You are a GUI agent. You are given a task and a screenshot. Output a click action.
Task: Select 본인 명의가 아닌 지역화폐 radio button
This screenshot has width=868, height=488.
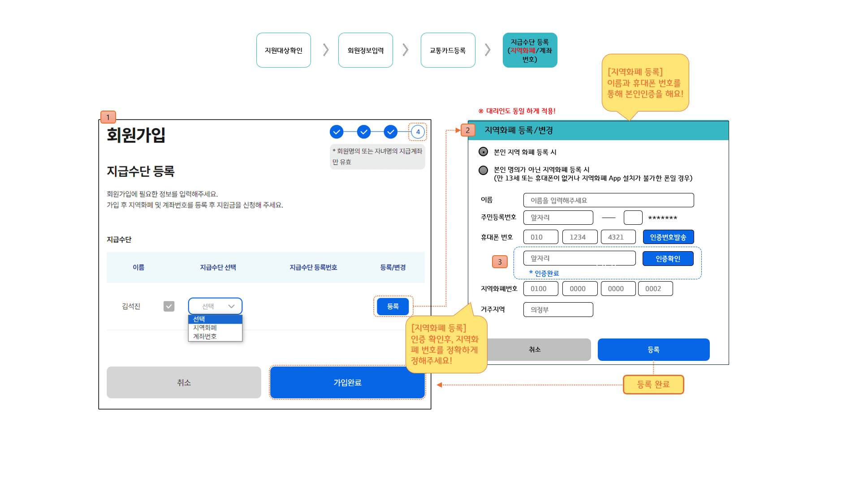pos(483,170)
